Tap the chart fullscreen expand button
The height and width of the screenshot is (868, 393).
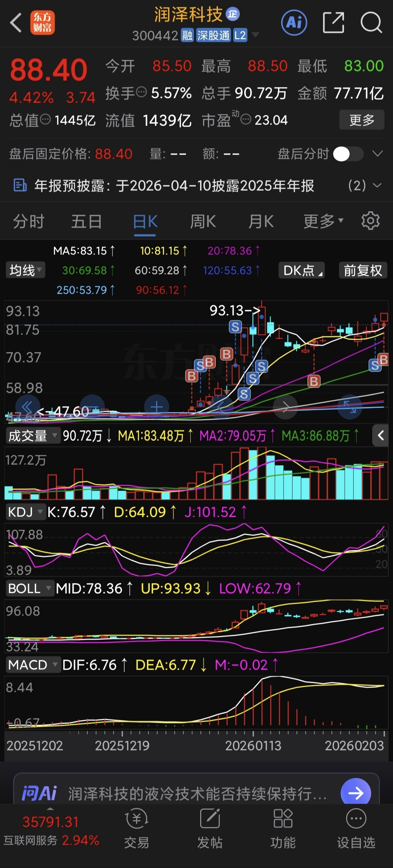click(x=350, y=407)
